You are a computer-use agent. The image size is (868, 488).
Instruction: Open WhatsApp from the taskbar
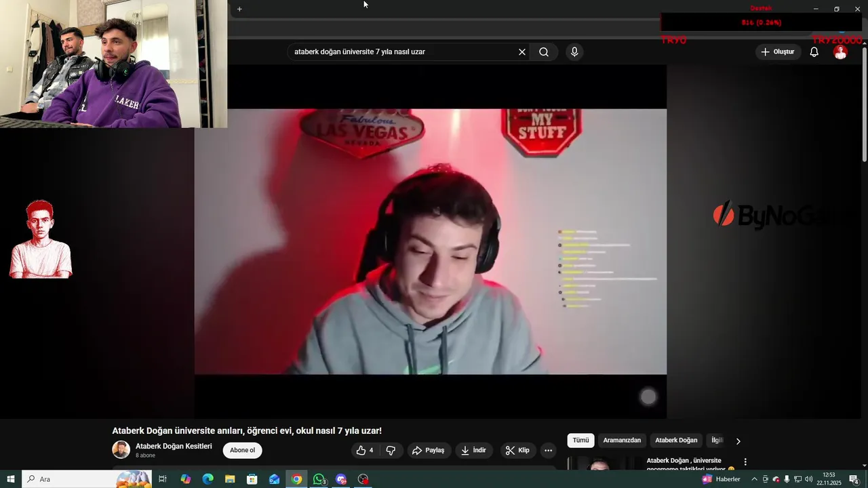[319, 479]
